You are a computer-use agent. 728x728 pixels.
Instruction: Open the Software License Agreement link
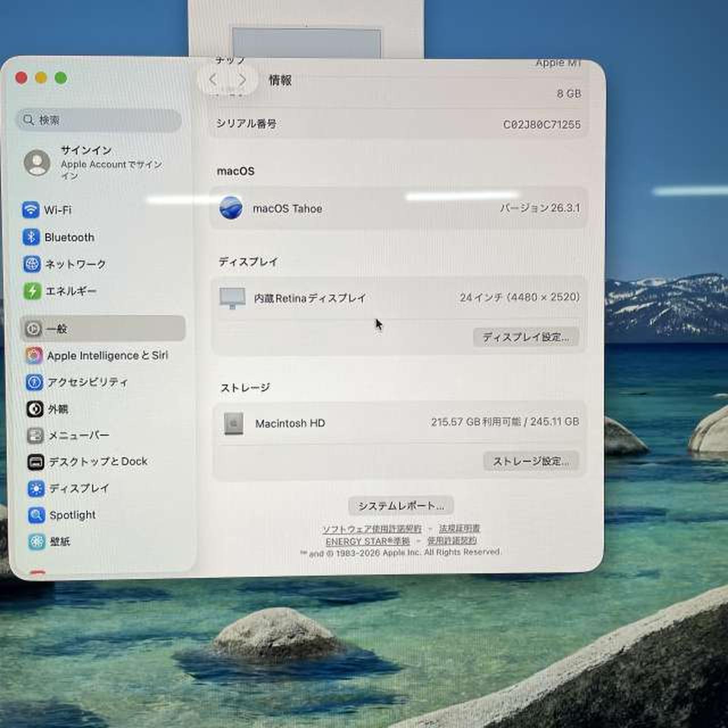(x=372, y=529)
